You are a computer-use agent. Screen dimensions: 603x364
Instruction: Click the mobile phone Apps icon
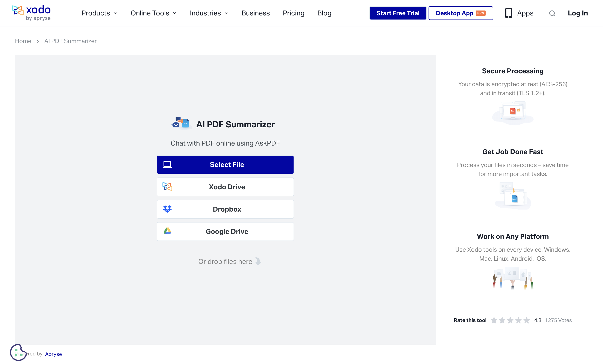(508, 13)
